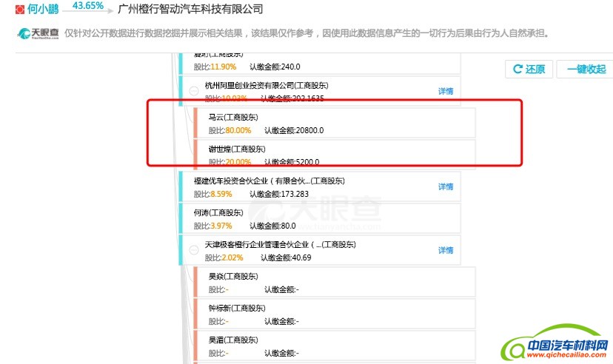
Task: Click the 认缴金额:20800.0 value
Action: tap(294, 130)
